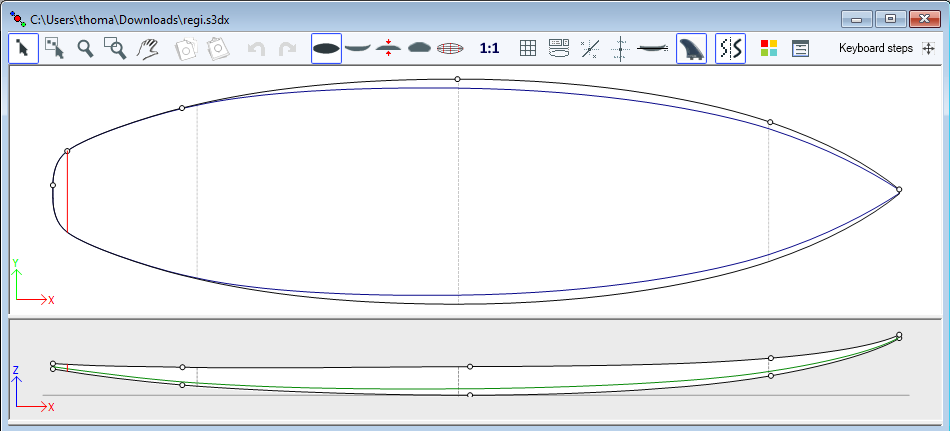
Task: Show the rocker profile view
Action: click(x=357, y=48)
